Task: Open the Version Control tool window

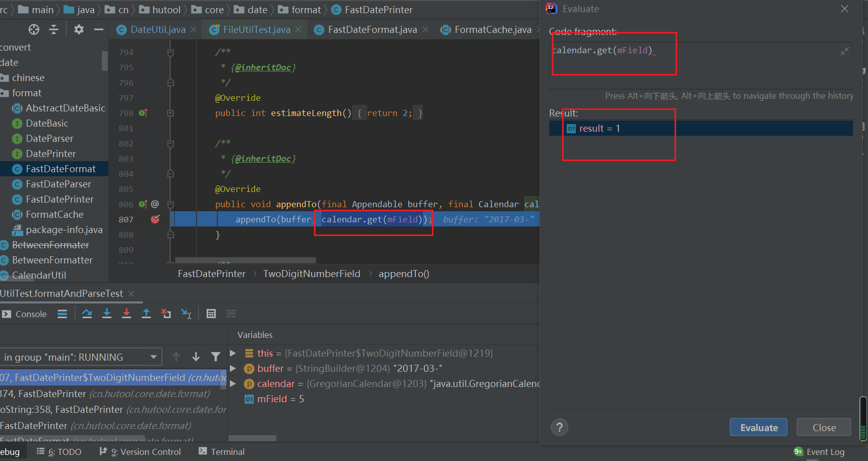Action: tap(140, 452)
